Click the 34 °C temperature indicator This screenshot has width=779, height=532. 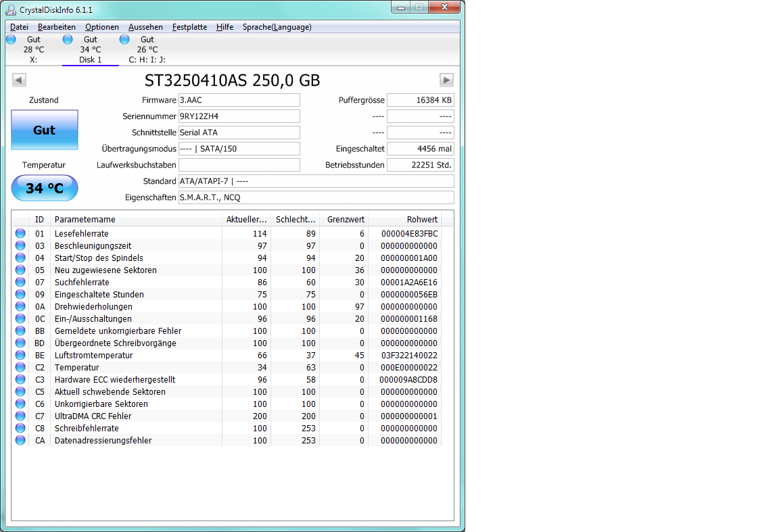(45, 188)
